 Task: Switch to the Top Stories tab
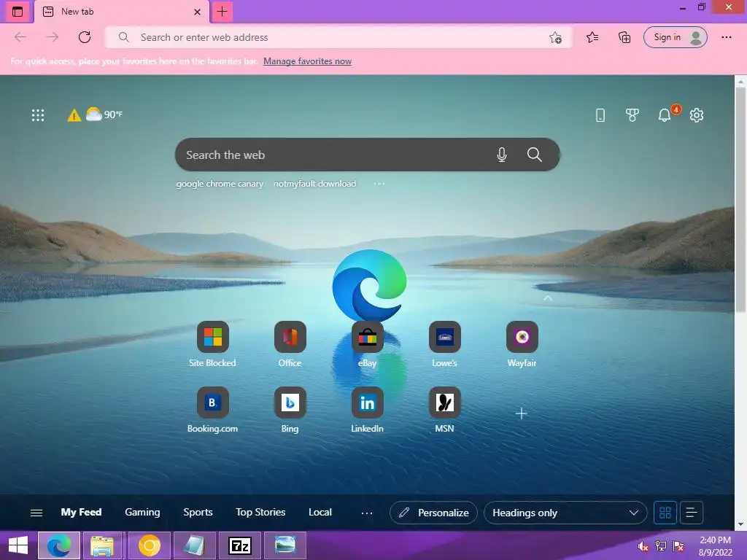tap(260, 513)
